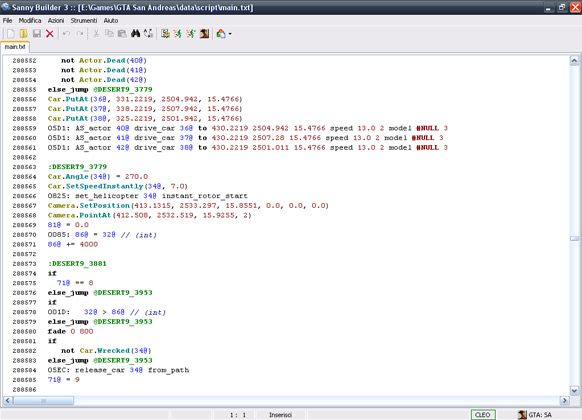The height and width of the screenshot is (420, 582).
Task: Click the line '71@ == 8'
Action: pos(75,283)
